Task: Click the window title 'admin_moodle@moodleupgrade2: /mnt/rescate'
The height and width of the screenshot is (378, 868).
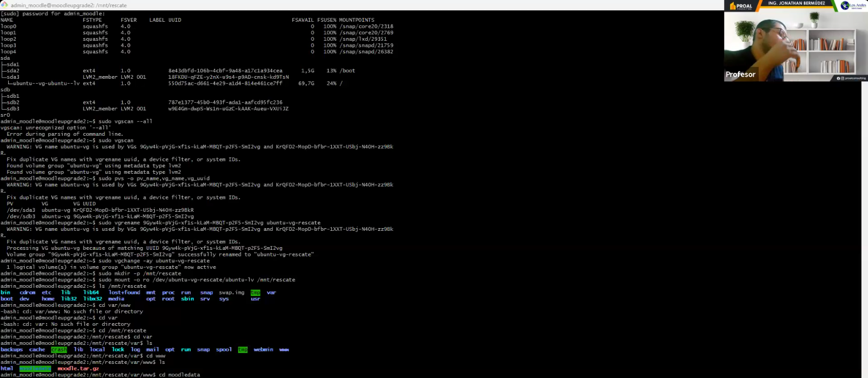Action: 68,5
